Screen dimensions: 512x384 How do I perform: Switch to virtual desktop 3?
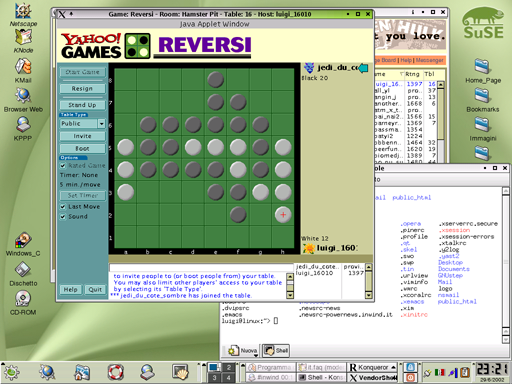(x=214, y=378)
